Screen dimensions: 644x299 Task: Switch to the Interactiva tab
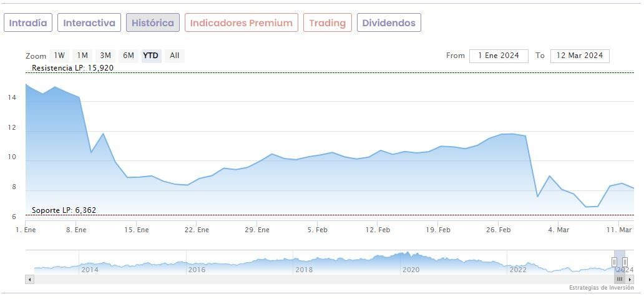click(89, 23)
